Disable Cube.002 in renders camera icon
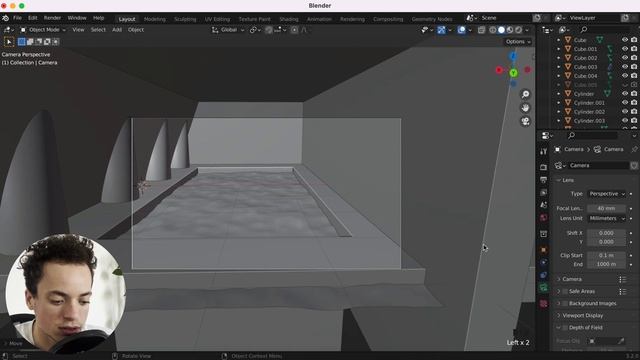 pos(634,58)
